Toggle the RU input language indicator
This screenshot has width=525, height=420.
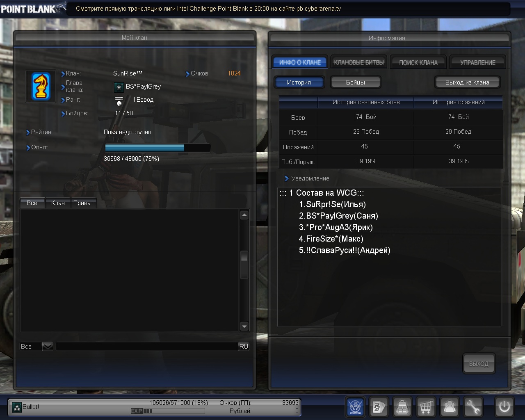(244, 347)
